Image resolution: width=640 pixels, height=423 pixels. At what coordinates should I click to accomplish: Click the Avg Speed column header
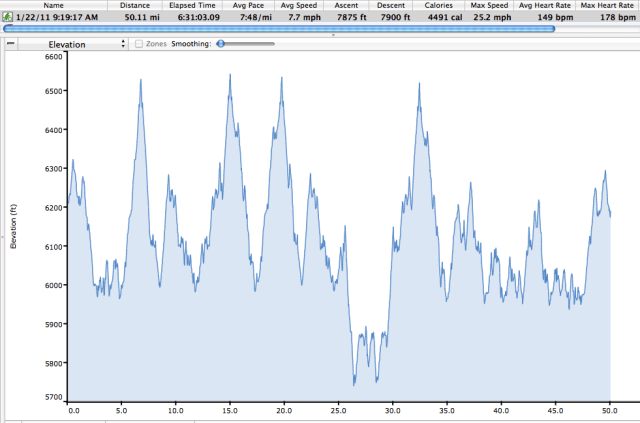click(298, 6)
